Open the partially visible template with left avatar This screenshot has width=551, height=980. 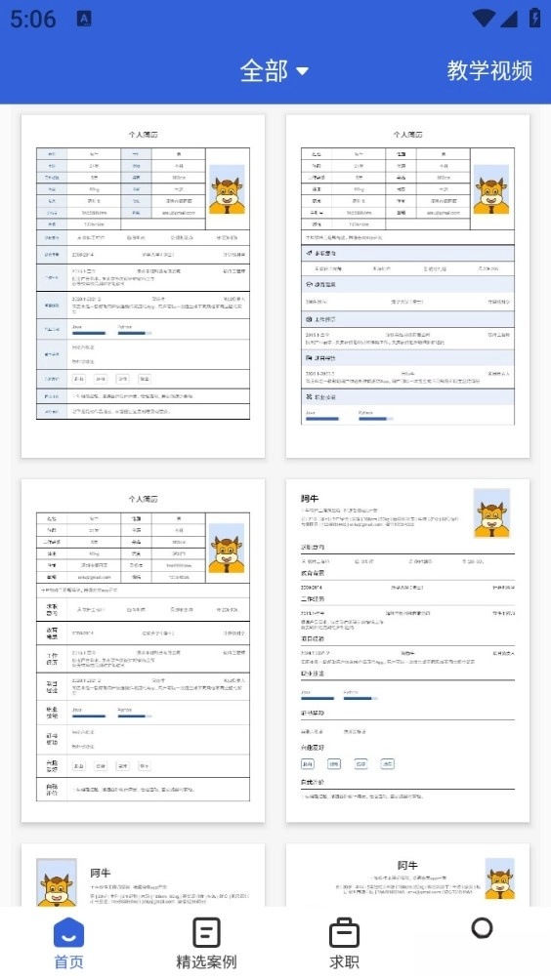[x=144, y=875]
